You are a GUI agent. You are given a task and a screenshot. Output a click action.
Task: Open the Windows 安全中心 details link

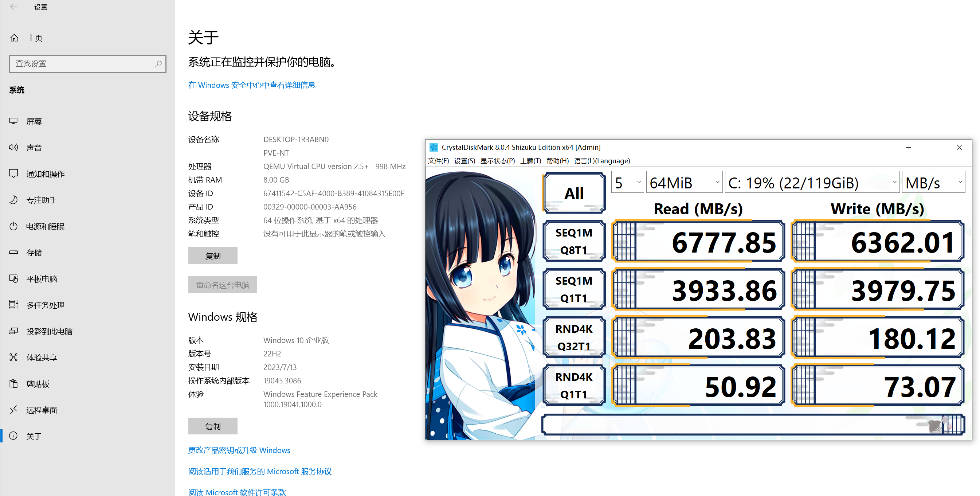[251, 85]
